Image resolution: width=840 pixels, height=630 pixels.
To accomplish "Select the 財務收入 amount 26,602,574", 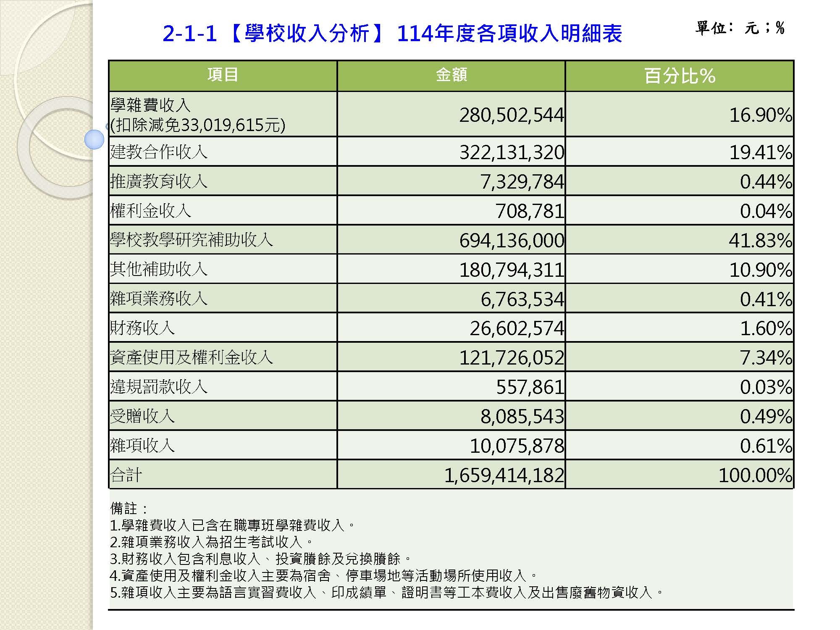I will pyautogui.click(x=517, y=328).
